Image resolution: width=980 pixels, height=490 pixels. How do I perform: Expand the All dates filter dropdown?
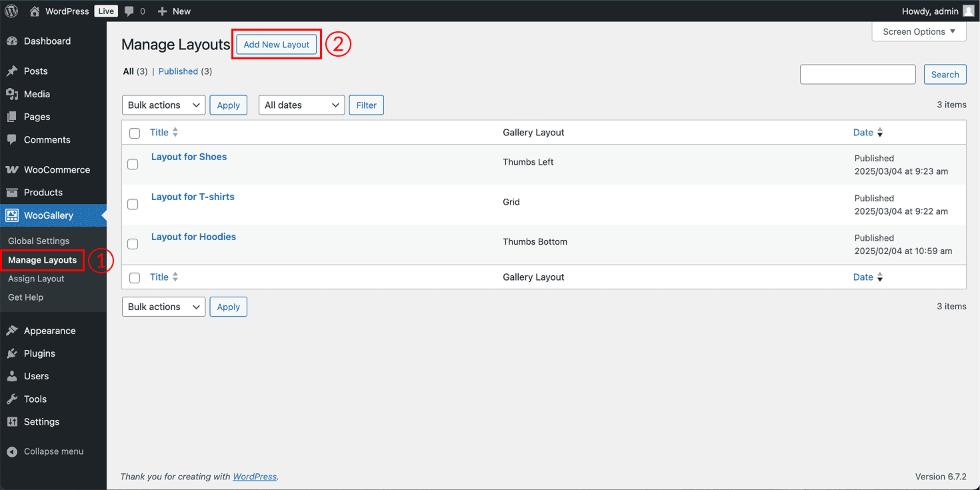pos(301,105)
